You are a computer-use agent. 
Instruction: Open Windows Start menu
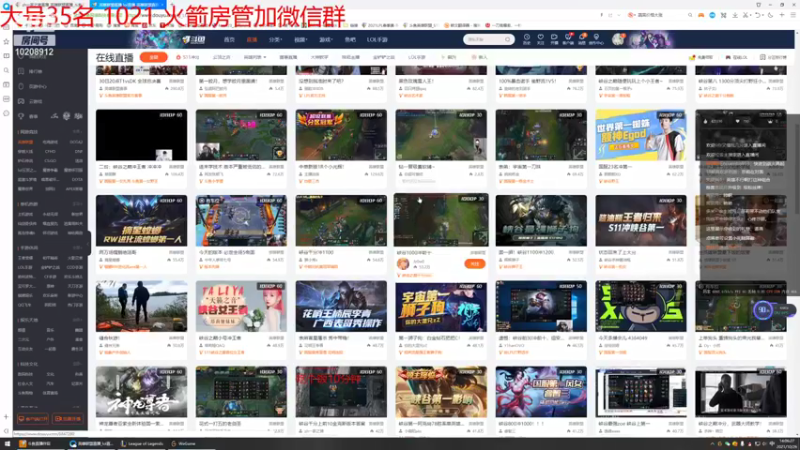click(x=7, y=444)
